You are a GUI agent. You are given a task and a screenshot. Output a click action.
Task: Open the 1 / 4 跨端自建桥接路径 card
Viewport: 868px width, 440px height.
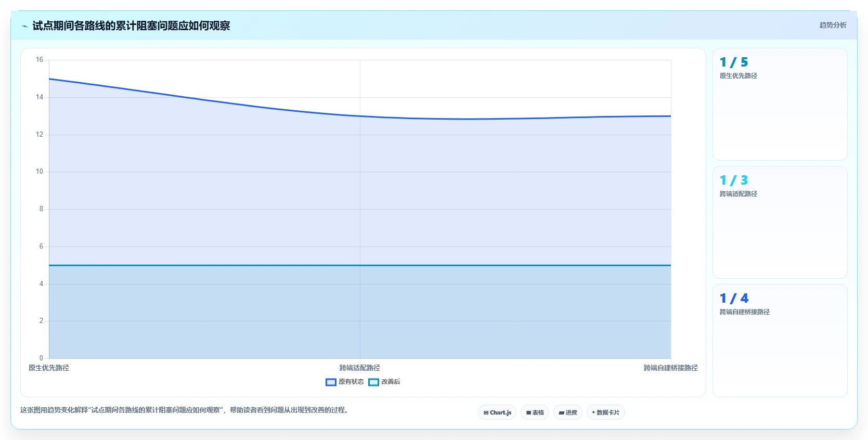pos(780,340)
